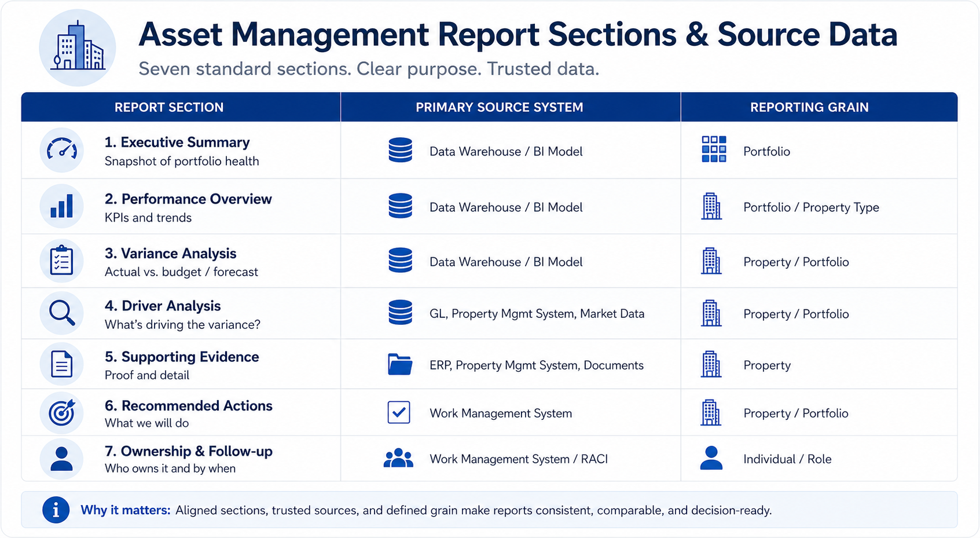Click the '5. Supporting Evidence' heading
Image resolution: width=980 pixels, height=538 pixels.
pyautogui.click(x=182, y=356)
